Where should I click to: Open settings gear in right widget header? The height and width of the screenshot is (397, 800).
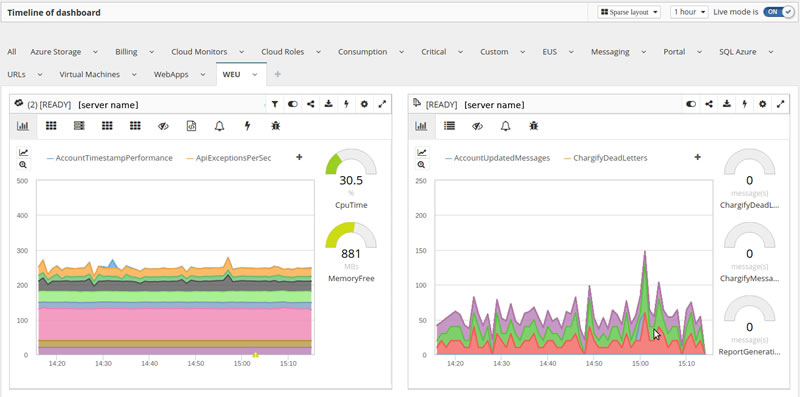[x=762, y=104]
